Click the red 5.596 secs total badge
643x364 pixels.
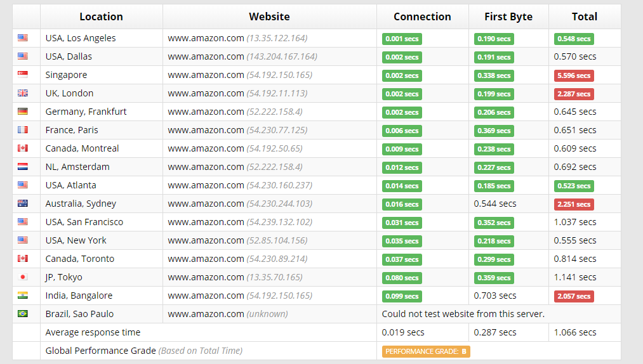tap(574, 75)
